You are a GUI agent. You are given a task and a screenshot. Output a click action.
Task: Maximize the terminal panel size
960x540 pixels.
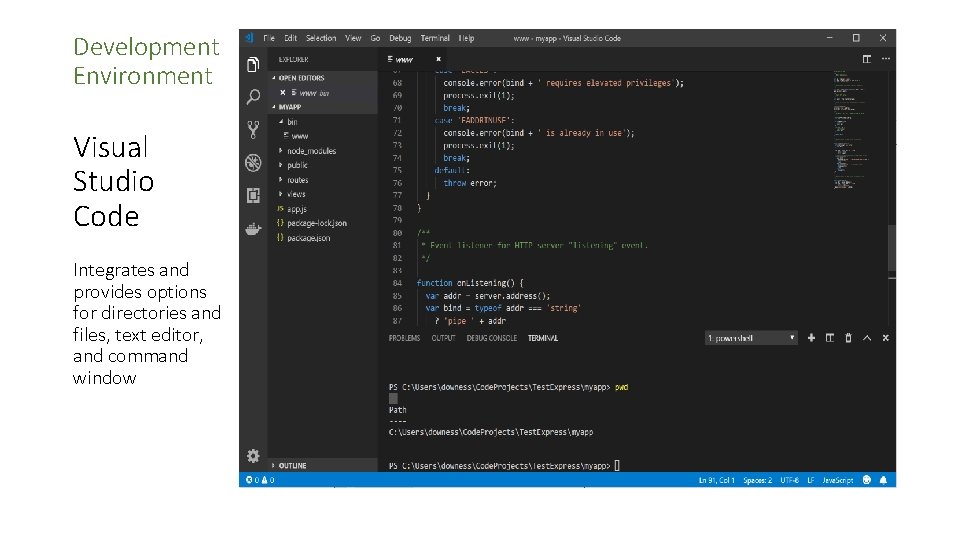click(867, 338)
